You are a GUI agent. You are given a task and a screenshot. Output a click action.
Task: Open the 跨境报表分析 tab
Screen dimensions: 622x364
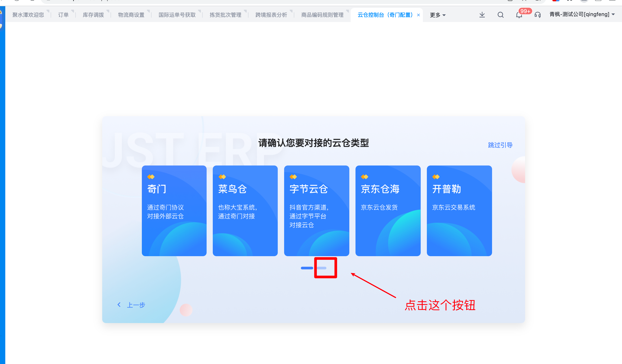coord(271,15)
